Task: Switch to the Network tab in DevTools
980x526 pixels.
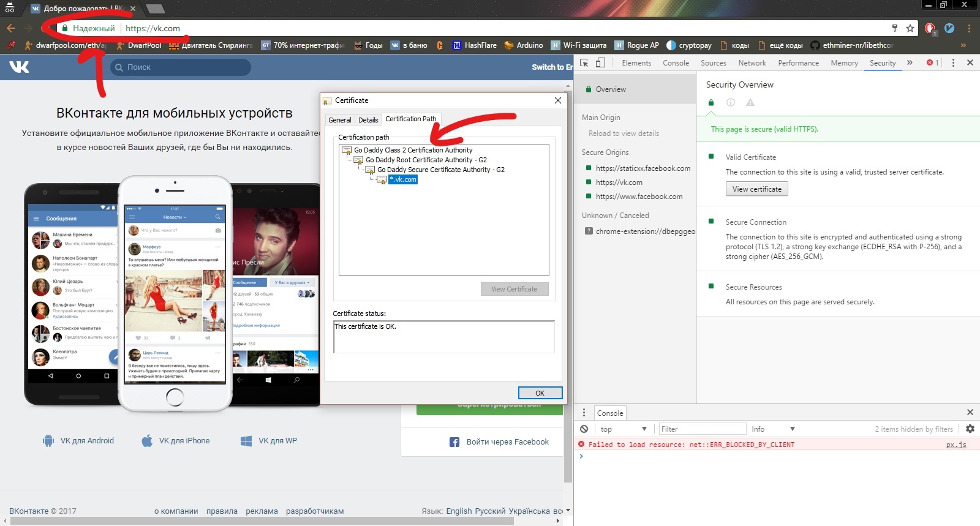Action: coord(752,62)
